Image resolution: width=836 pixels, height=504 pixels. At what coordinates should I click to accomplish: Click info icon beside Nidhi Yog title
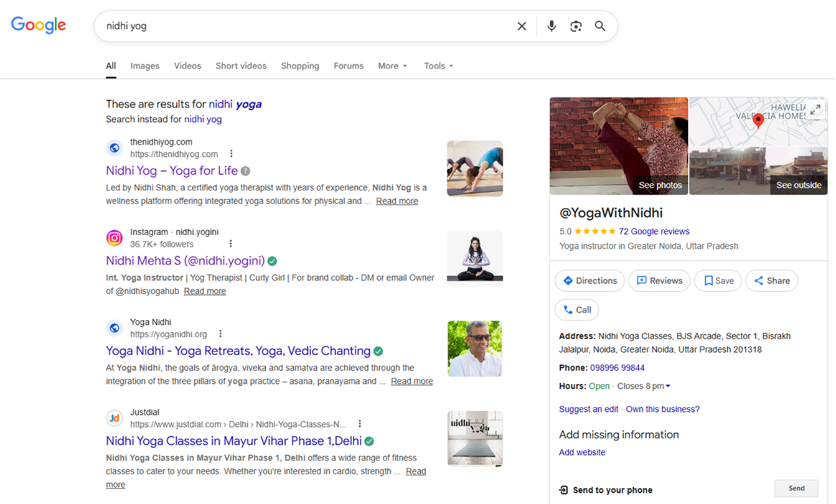click(246, 171)
